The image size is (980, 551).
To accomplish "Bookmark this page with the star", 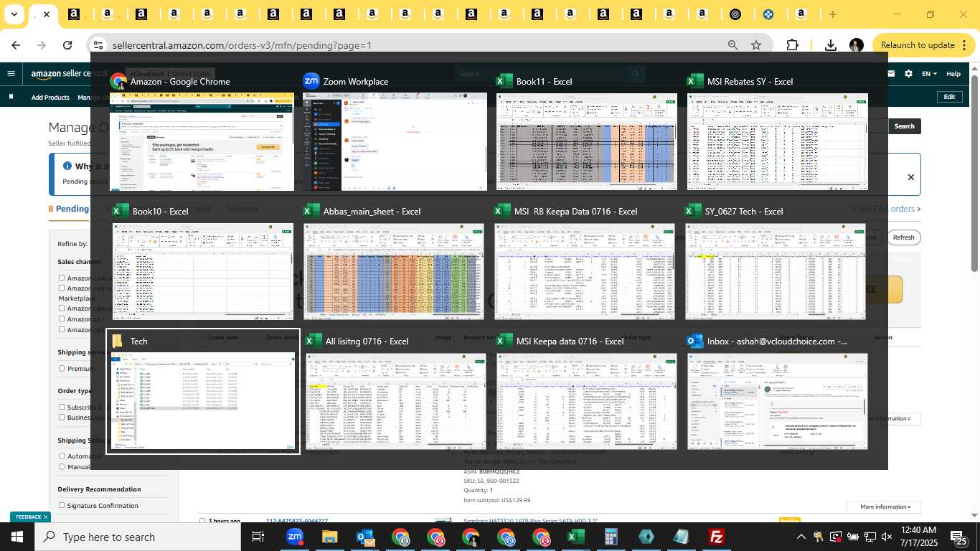I will pyautogui.click(x=756, y=45).
